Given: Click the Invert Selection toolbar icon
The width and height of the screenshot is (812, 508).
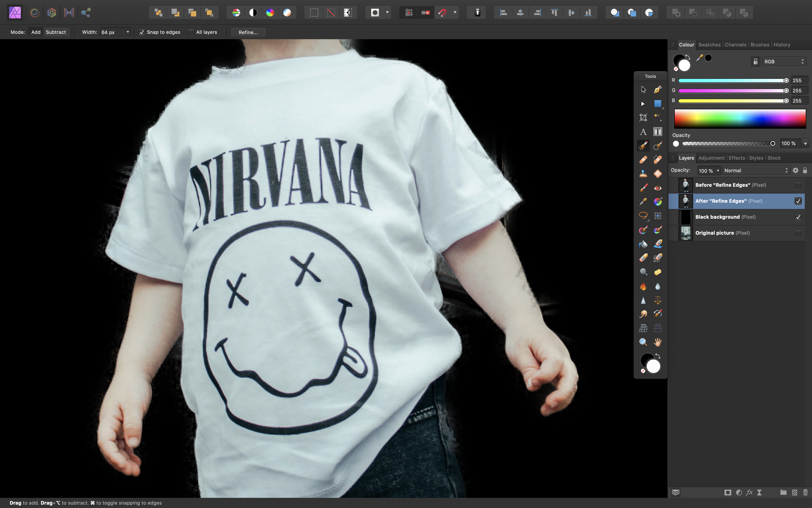Looking at the screenshot, I should coord(348,13).
